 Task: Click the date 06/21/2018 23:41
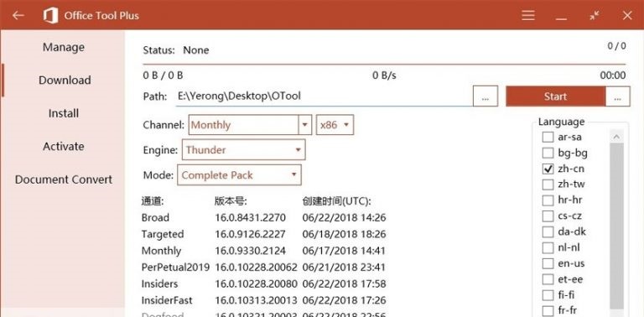pyautogui.click(x=344, y=268)
